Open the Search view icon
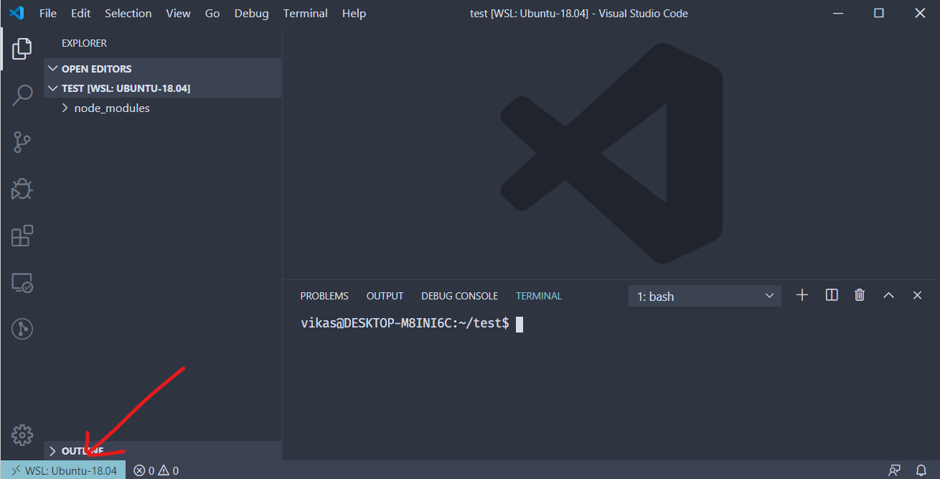The width and height of the screenshot is (940, 479). click(x=22, y=95)
